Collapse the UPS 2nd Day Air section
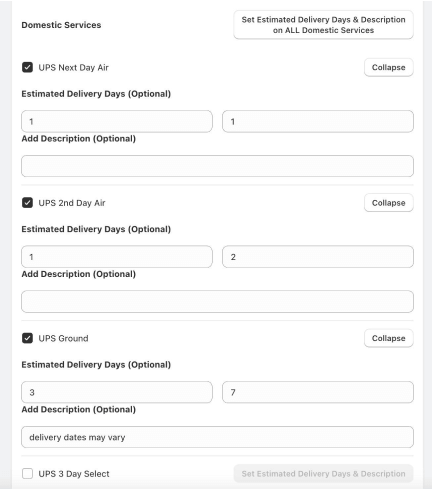The width and height of the screenshot is (434, 489). point(389,203)
